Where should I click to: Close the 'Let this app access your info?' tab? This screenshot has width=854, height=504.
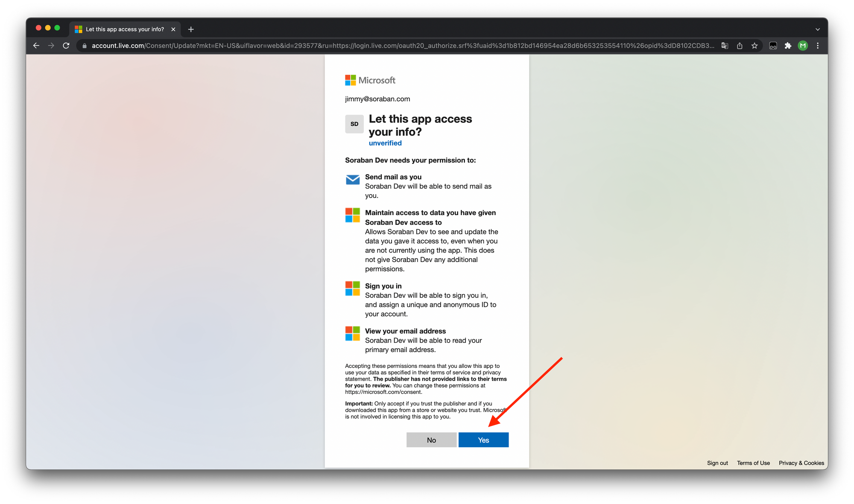pyautogui.click(x=173, y=29)
